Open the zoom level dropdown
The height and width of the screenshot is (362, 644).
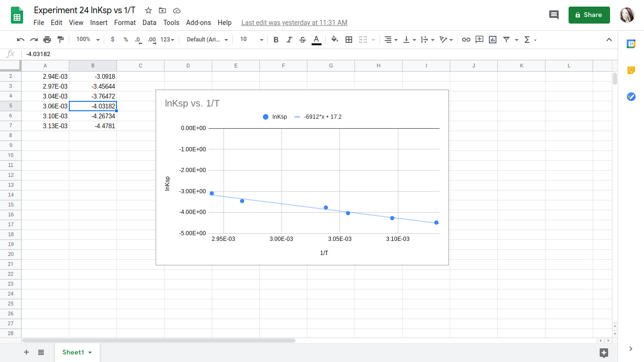[87, 40]
